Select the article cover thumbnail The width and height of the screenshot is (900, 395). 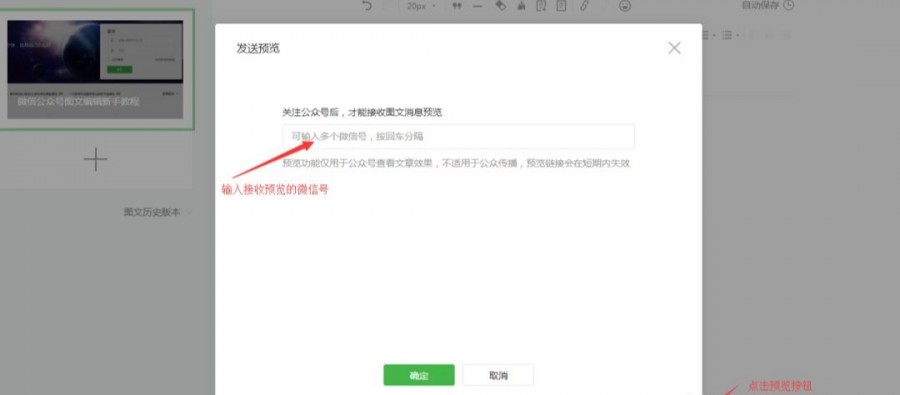tap(95, 69)
